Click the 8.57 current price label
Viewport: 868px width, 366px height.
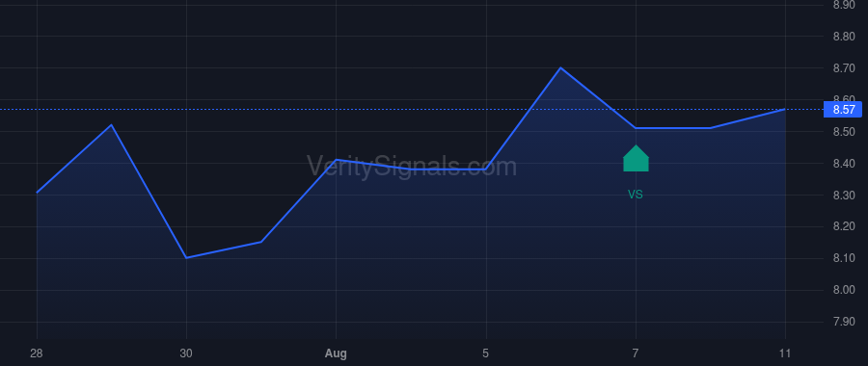point(844,110)
